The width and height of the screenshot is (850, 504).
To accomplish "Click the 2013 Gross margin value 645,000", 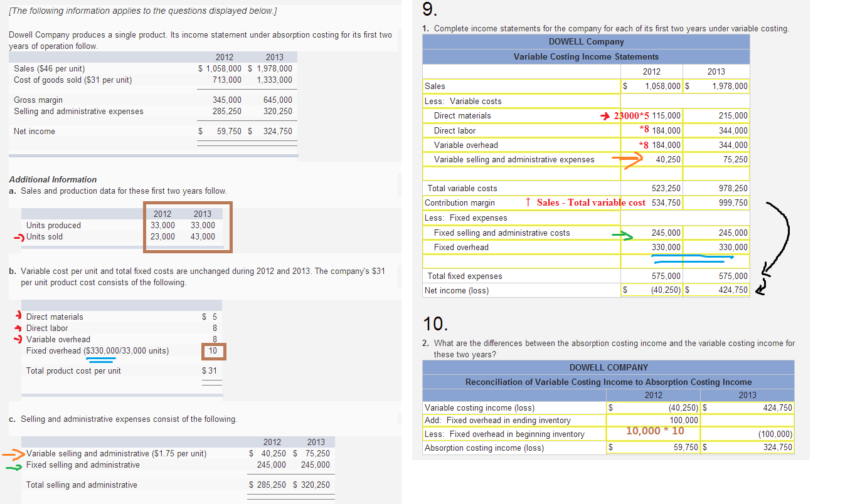I will point(278,100).
